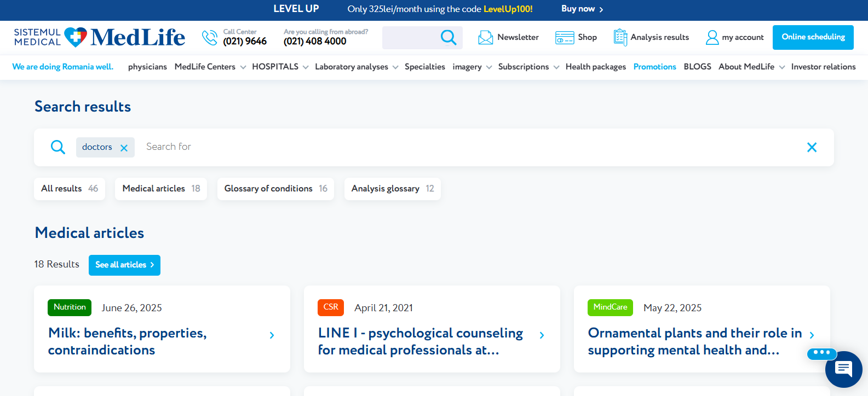
Task: Click the Analysis results clipboard icon
Action: click(620, 37)
